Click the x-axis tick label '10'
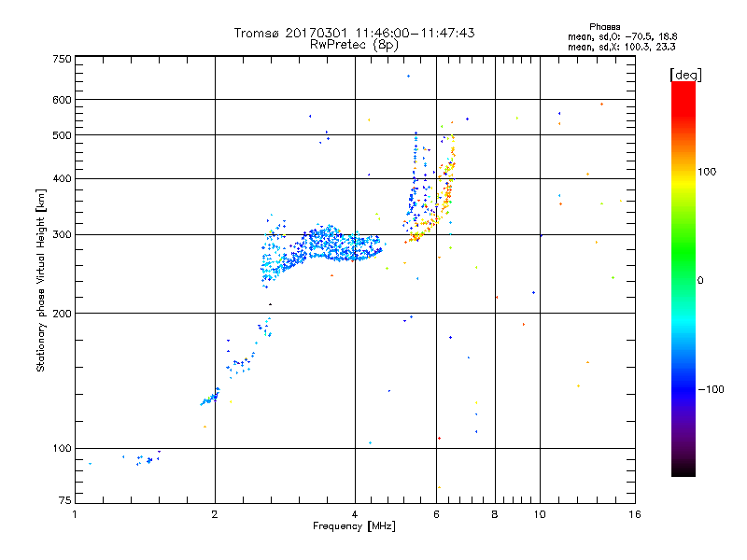747x560 pixels. (x=540, y=514)
